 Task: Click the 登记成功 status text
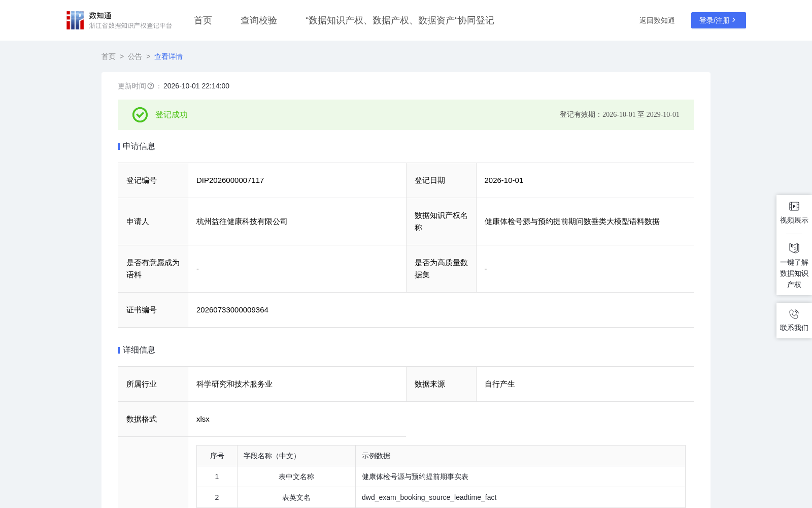click(172, 115)
